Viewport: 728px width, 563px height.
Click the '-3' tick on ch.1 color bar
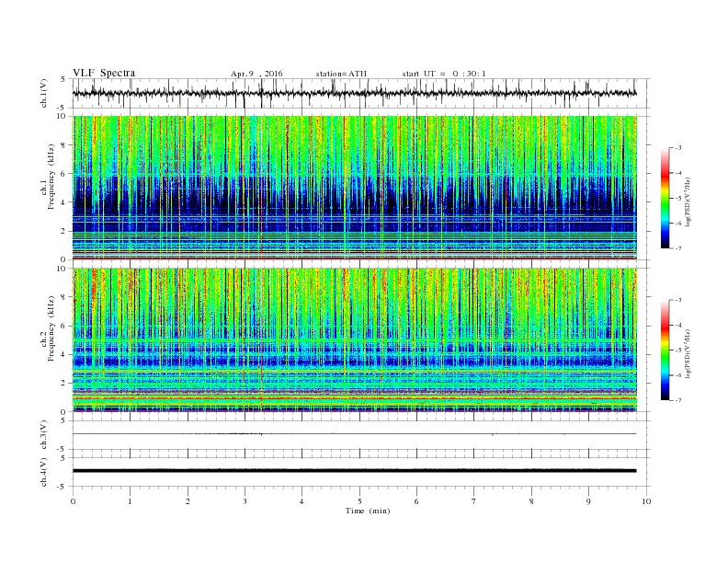677,148
